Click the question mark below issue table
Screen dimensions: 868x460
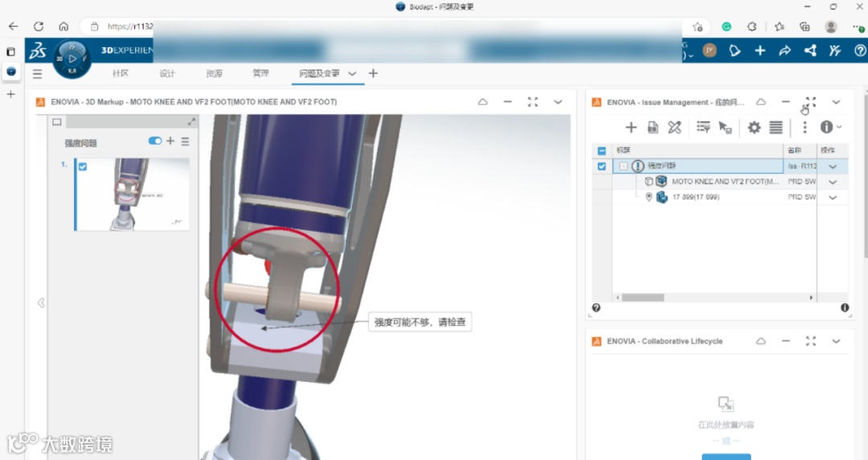pyautogui.click(x=596, y=307)
